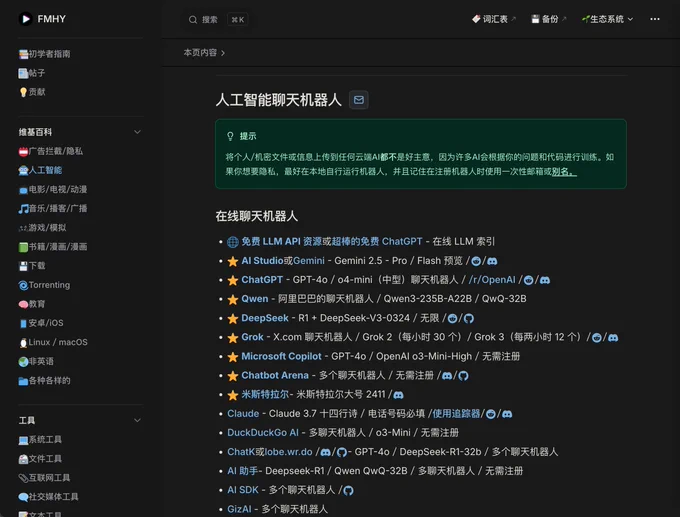
Task: Click Reddit icon in Gemini row
Action: tap(476, 261)
